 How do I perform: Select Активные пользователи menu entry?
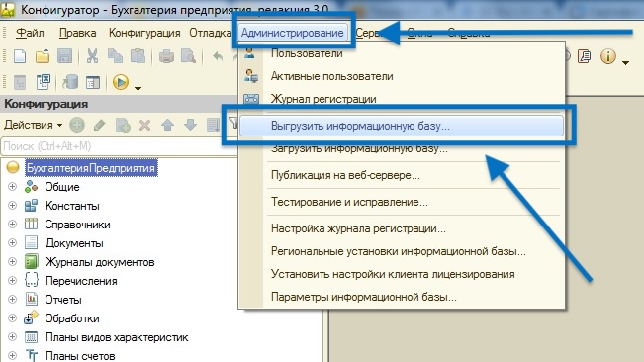(x=402, y=76)
